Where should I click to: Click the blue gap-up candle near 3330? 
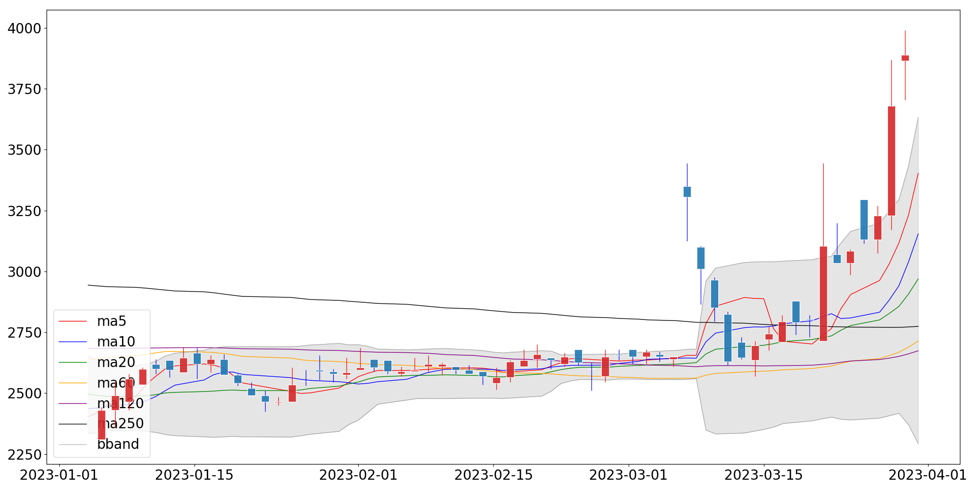687,192
